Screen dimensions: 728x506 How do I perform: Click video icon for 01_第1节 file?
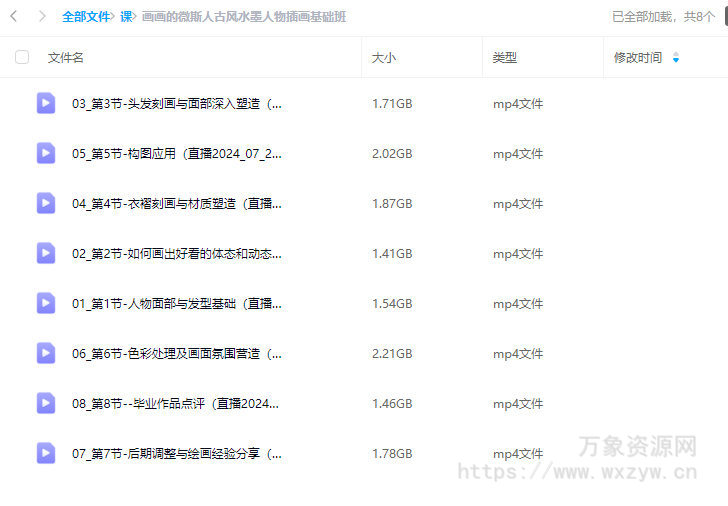(46, 303)
